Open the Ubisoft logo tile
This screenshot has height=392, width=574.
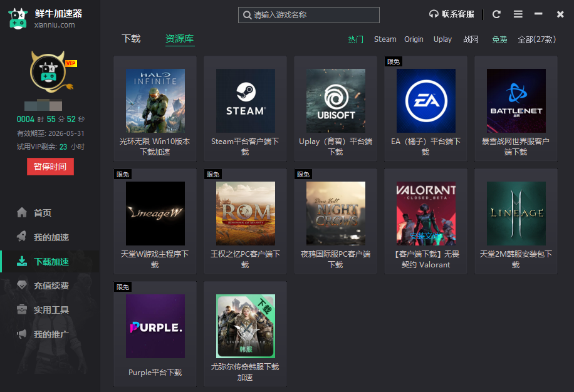coord(336,101)
